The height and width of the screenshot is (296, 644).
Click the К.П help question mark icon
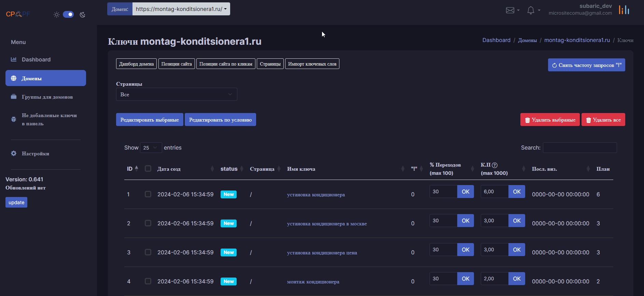click(494, 165)
